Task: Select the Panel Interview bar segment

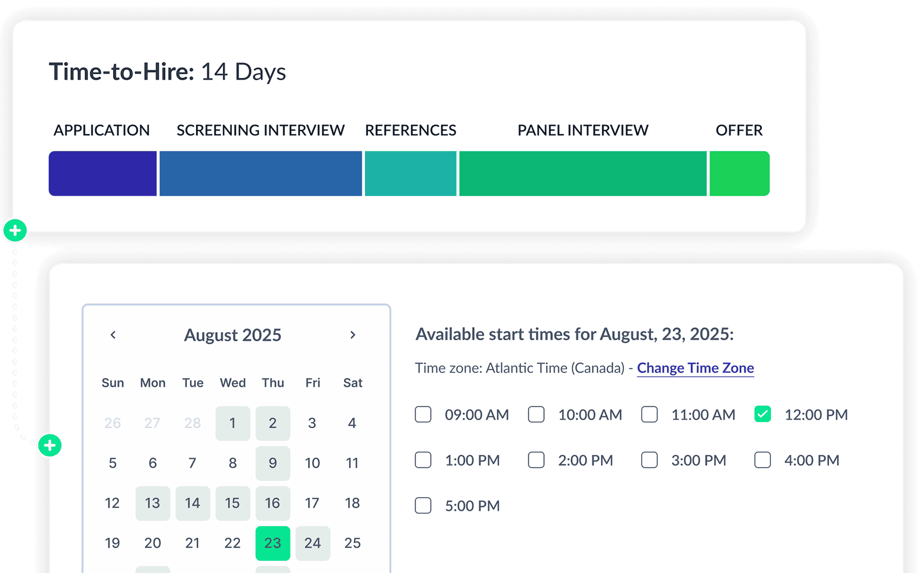Action: coord(583,173)
